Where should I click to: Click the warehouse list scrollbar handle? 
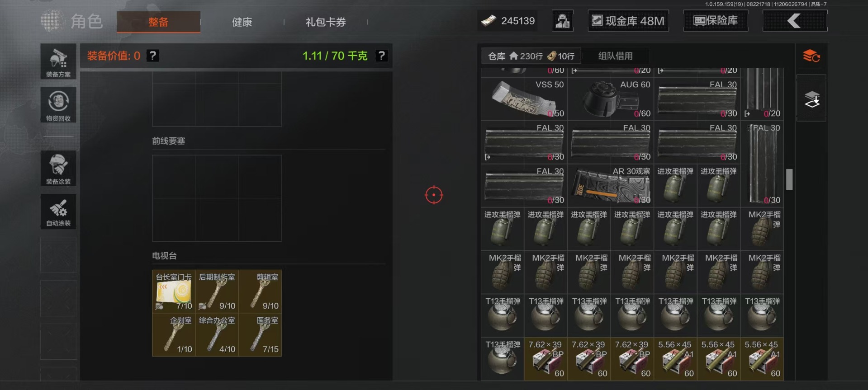tap(789, 179)
